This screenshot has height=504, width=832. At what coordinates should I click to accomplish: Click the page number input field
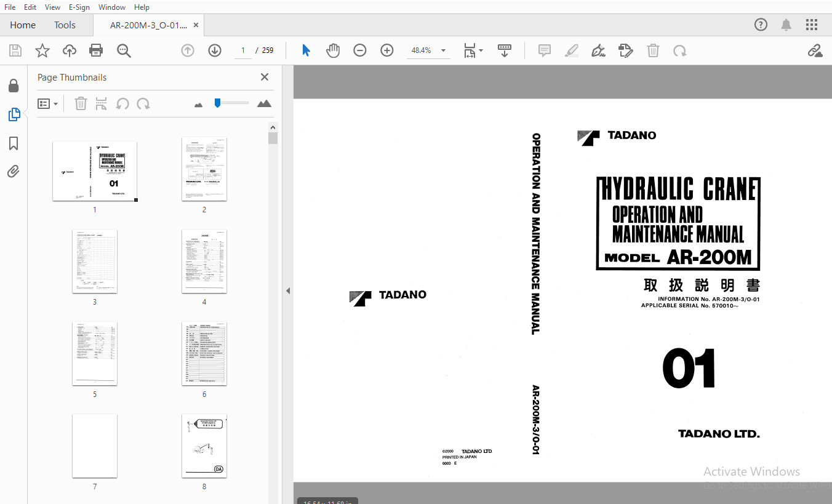click(243, 50)
